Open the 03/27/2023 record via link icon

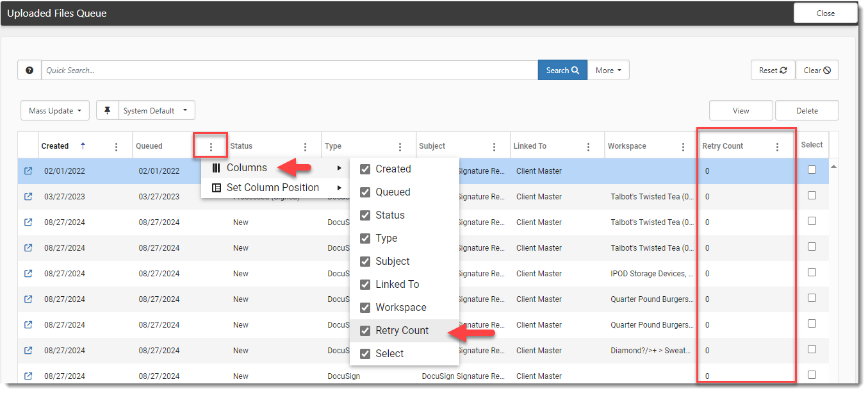point(28,197)
